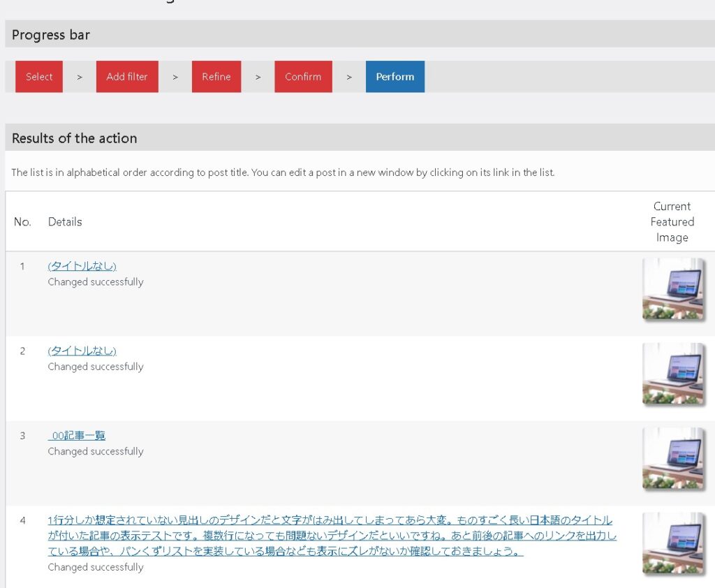Click the featured image thumbnail for post 4
The width and height of the screenshot is (715, 588).
[672, 544]
